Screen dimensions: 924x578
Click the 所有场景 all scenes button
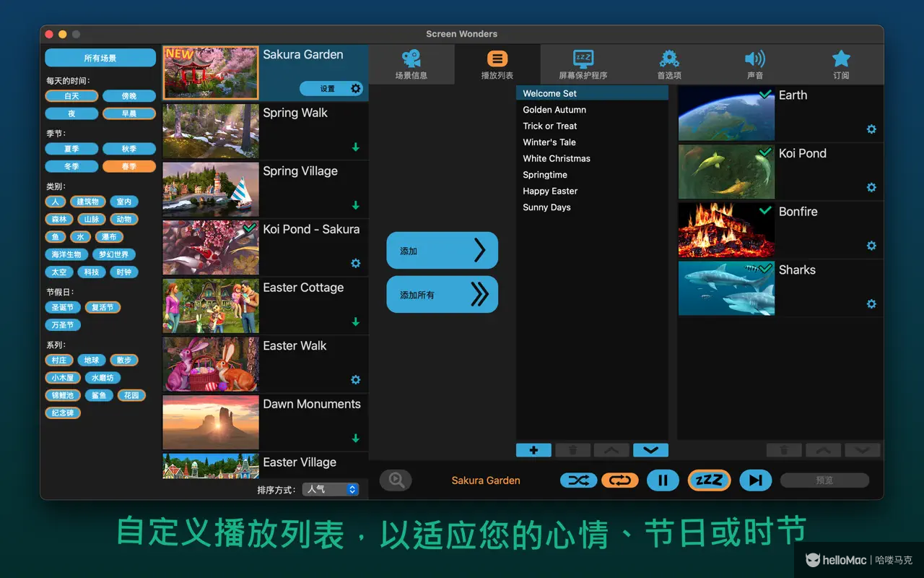pos(100,58)
